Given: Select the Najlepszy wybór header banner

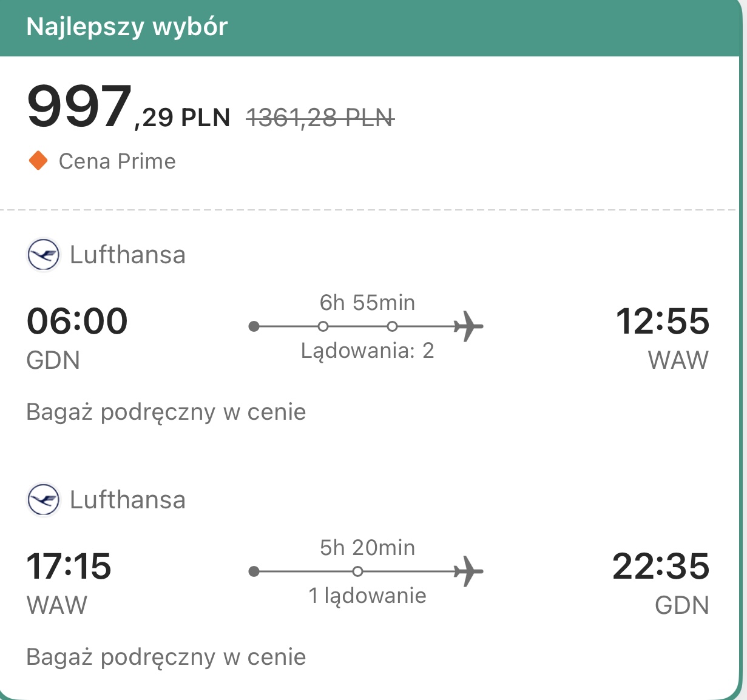Looking at the screenshot, I should click(x=370, y=28).
